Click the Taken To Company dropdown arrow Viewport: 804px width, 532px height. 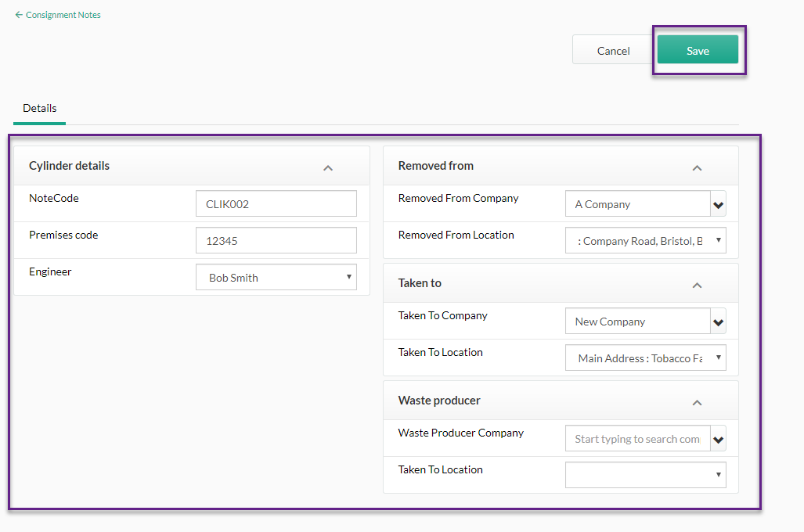718,321
